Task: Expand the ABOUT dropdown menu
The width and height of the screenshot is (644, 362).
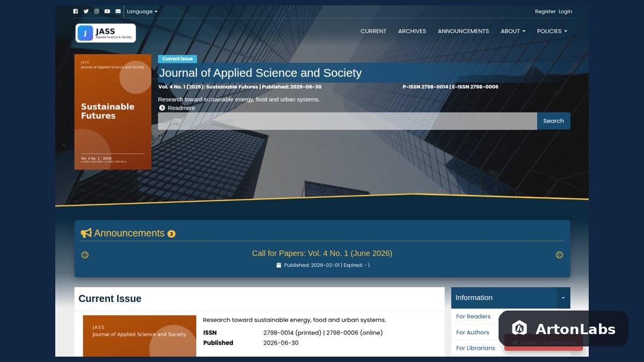Action: point(513,31)
